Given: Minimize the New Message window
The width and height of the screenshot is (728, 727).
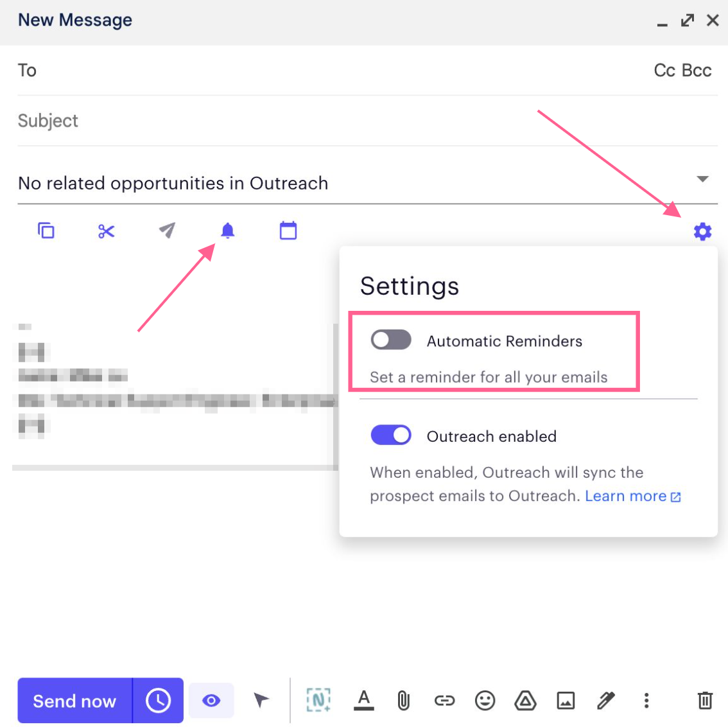Looking at the screenshot, I should 663,24.
